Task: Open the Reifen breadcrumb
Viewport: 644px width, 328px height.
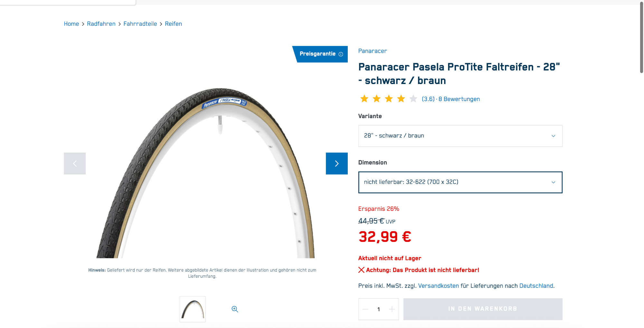Action: pyautogui.click(x=173, y=24)
